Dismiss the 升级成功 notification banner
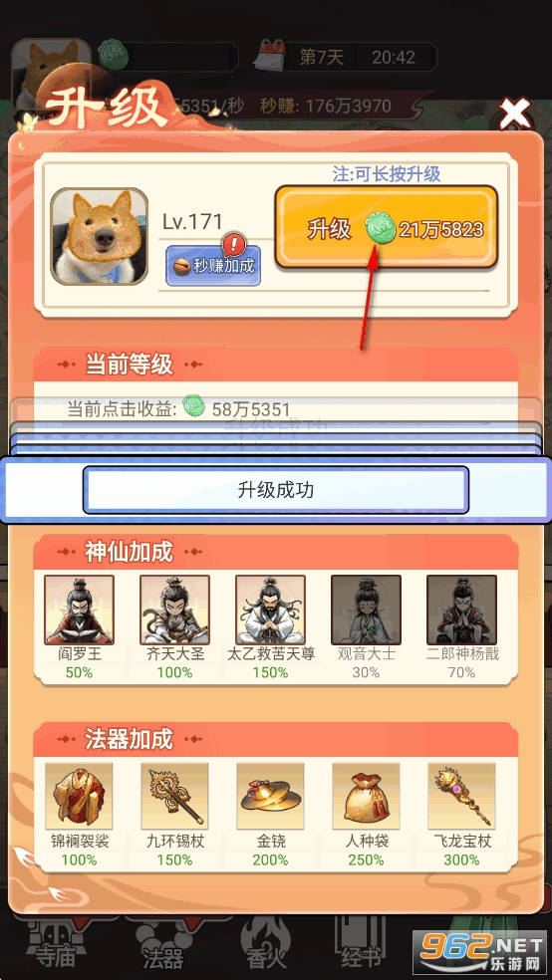Image resolution: width=552 pixels, height=980 pixels. pyautogui.click(x=276, y=490)
